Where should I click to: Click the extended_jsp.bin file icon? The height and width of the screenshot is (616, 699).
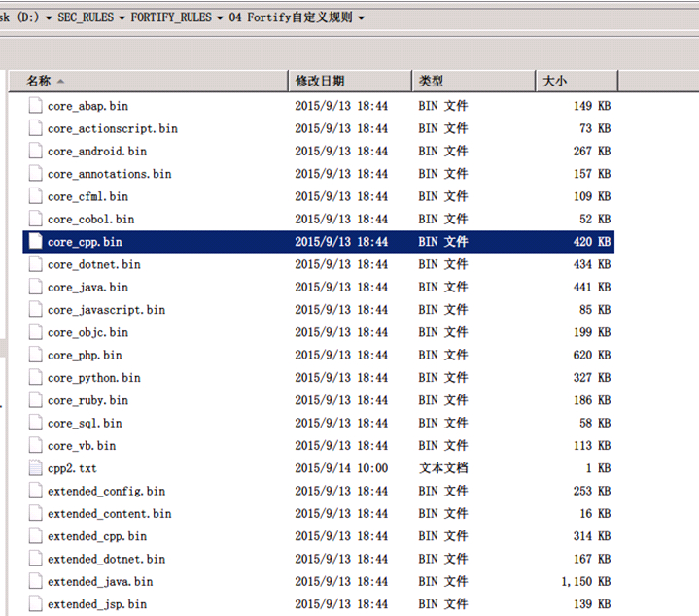pyautogui.click(x=36, y=604)
